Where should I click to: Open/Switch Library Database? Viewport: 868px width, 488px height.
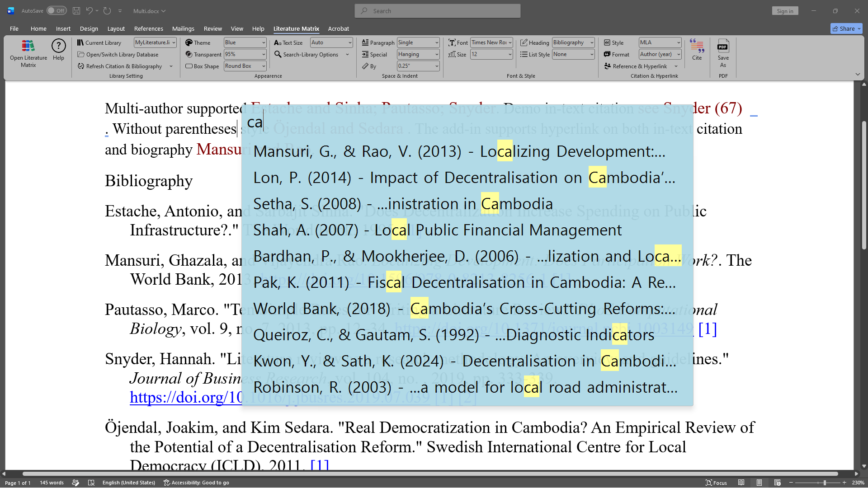tap(118, 54)
